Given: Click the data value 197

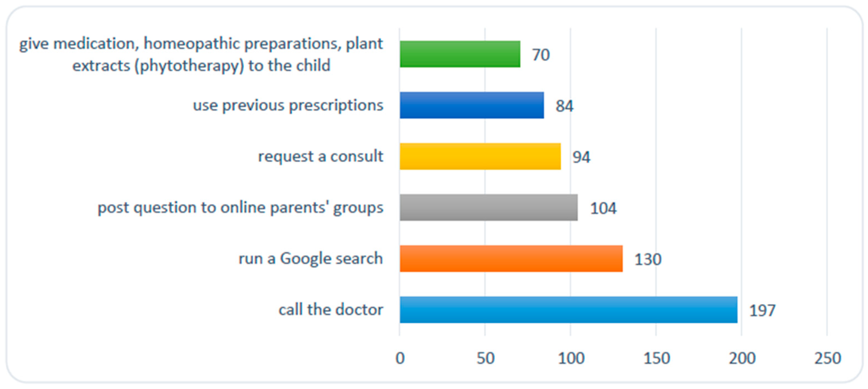Looking at the screenshot, I should pos(762,310).
